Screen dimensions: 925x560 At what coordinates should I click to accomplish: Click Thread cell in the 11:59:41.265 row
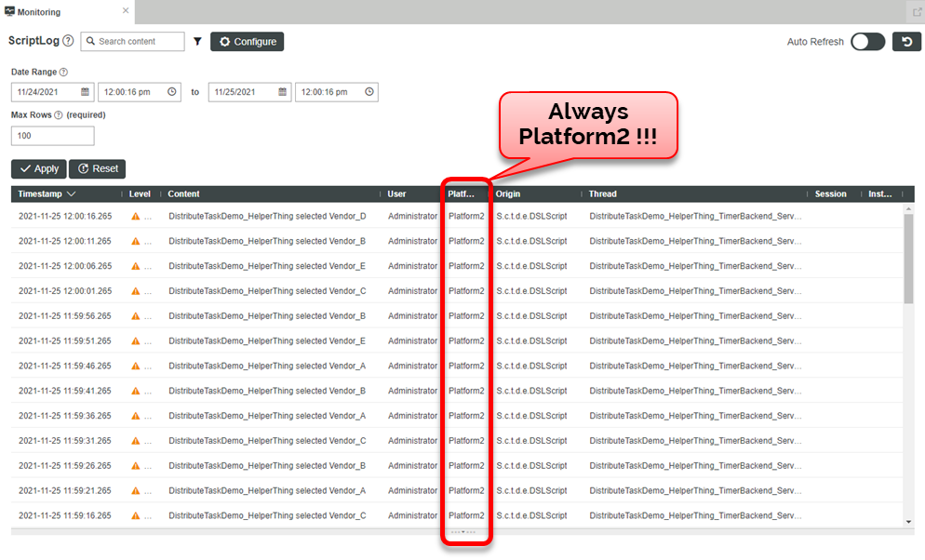click(695, 391)
